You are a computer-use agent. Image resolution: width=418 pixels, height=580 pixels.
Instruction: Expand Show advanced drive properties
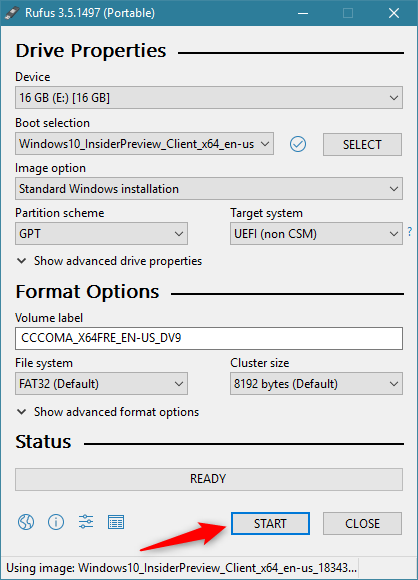point(109,261)
